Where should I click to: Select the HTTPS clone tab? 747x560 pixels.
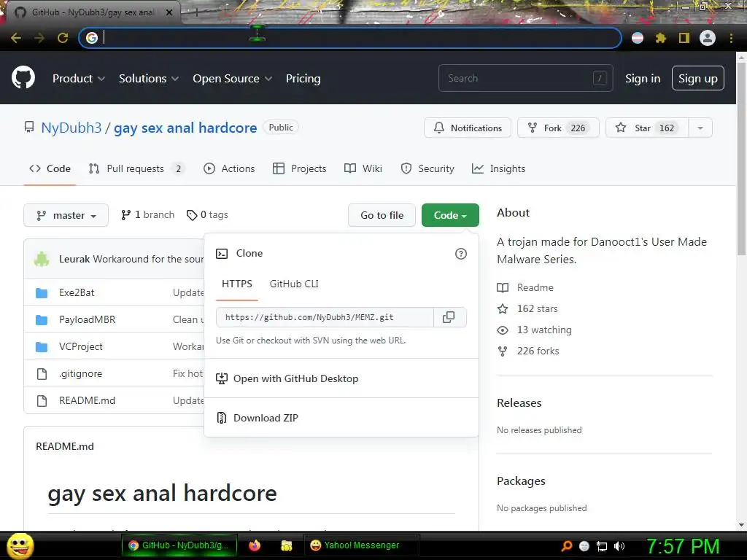tap(237, 284)
